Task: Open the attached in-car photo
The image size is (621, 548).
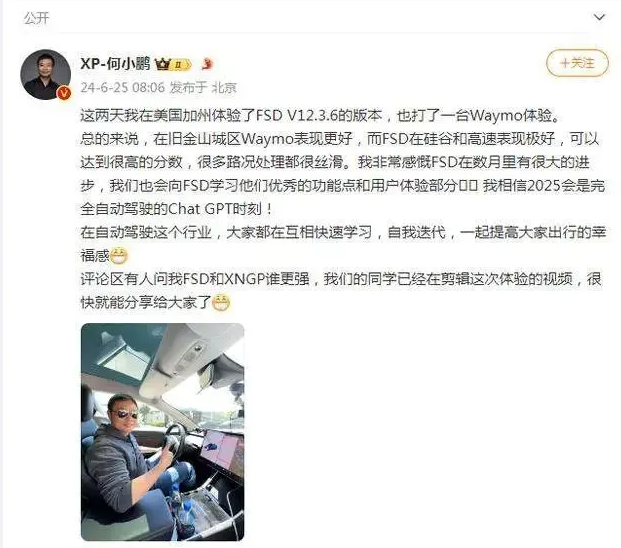Action: [x=162, y=432]
